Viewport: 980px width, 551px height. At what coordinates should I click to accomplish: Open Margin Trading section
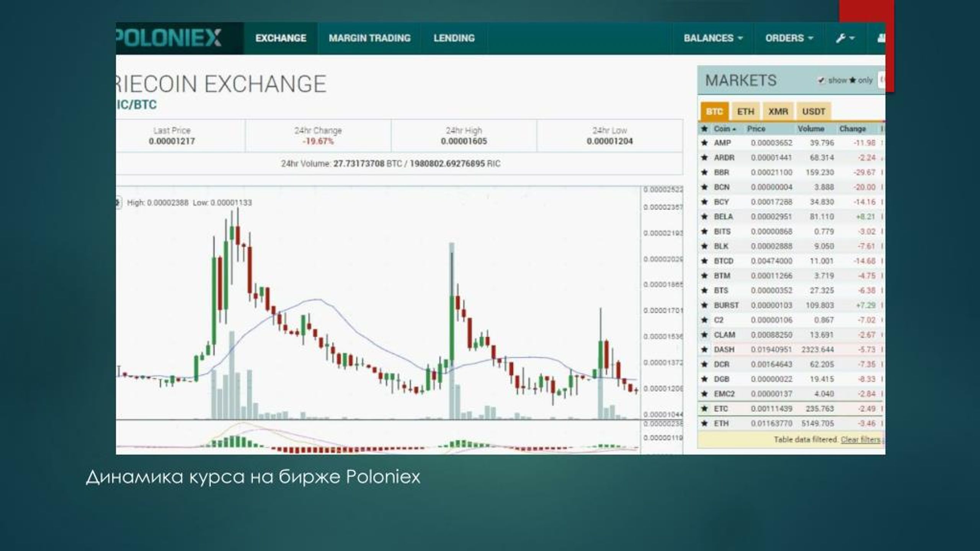coord(369,38)
